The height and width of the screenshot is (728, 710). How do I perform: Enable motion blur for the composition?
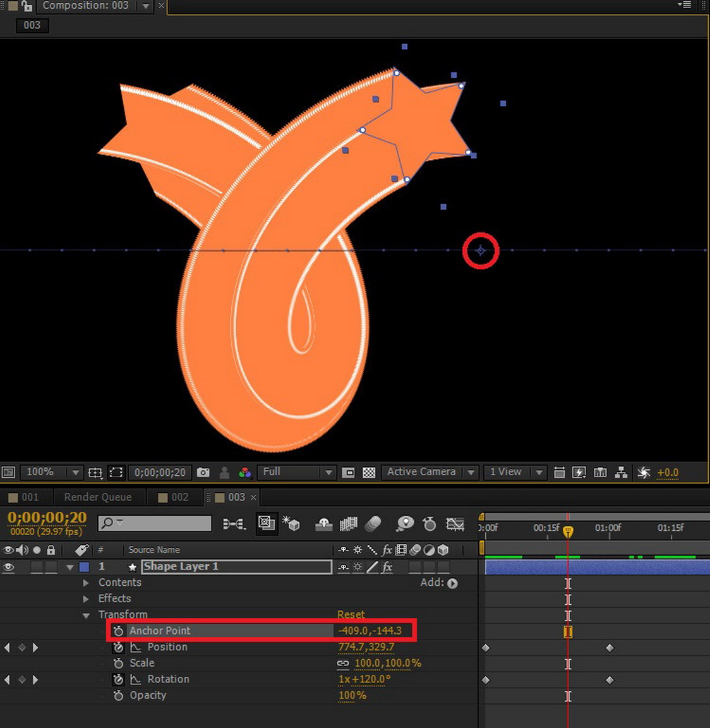pos(373,524)
